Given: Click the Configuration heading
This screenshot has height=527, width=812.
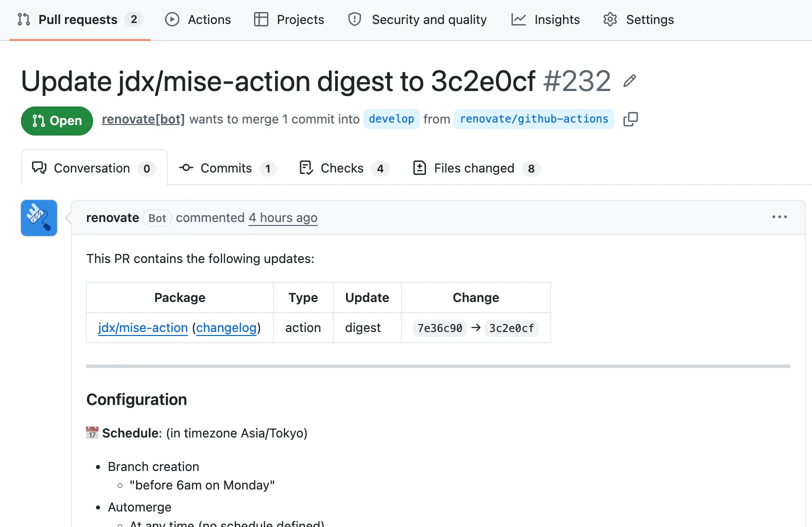Looking at the screenshot, I should click(136, 399).
